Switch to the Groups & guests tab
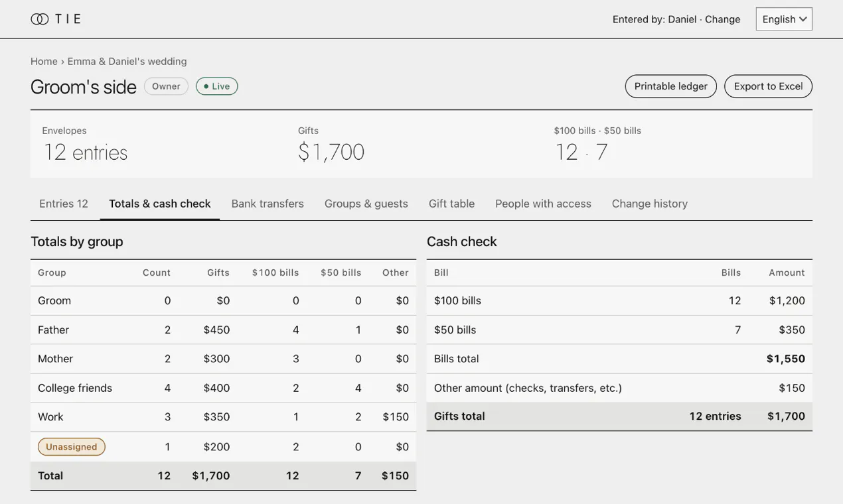Image resolution: width=843 pixels, height=504 pixels. point(366,204)
